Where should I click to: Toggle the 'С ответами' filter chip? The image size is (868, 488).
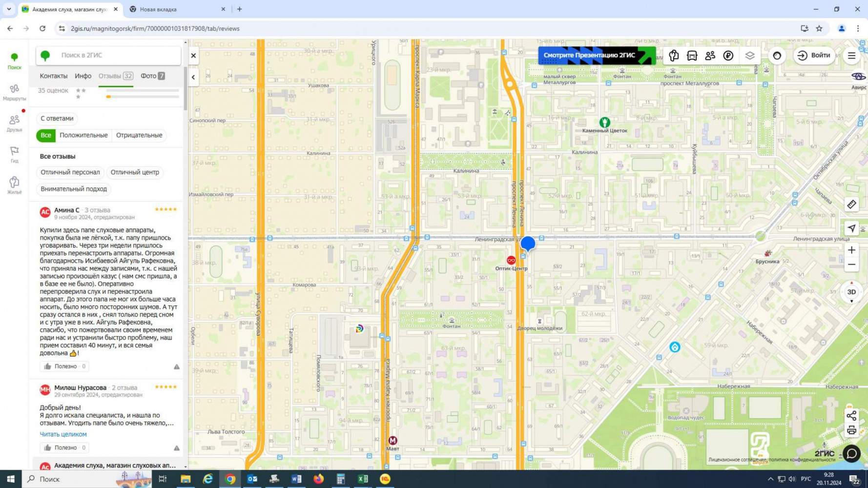click(x=57, y=118)
